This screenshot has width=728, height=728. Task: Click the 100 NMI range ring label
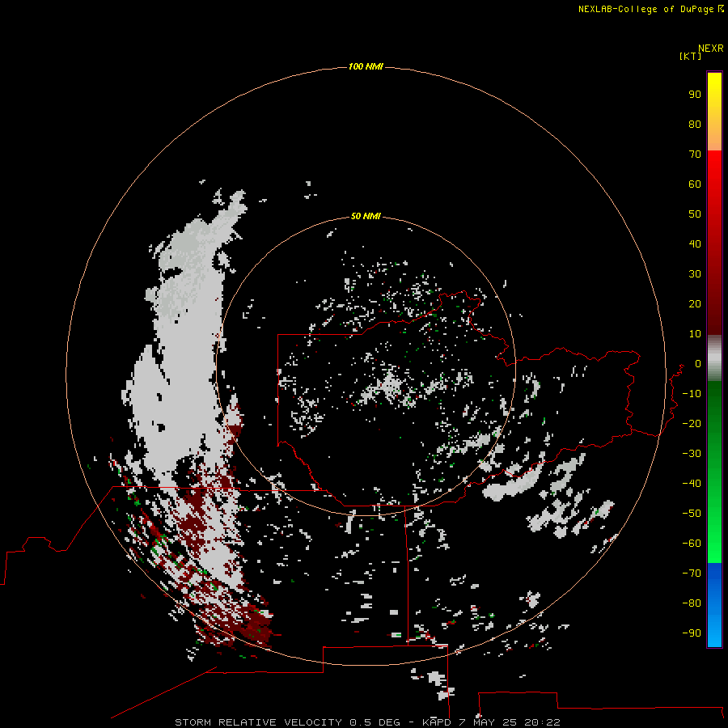[366, 67]
